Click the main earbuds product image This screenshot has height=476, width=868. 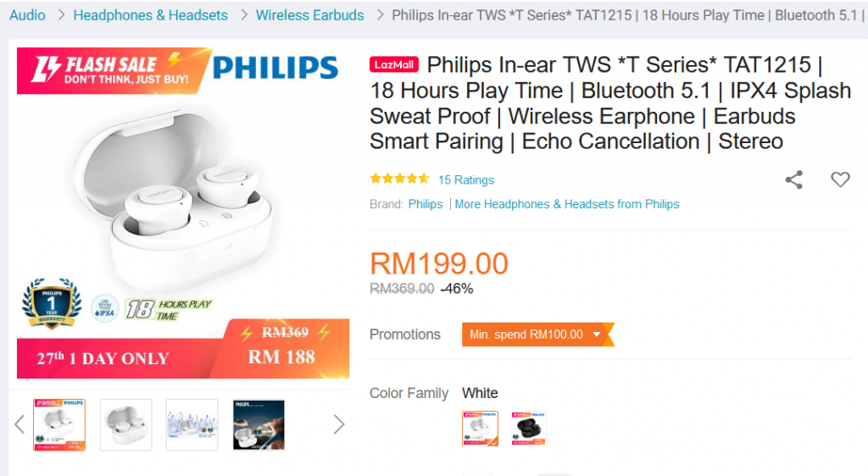tap(183, 213)
